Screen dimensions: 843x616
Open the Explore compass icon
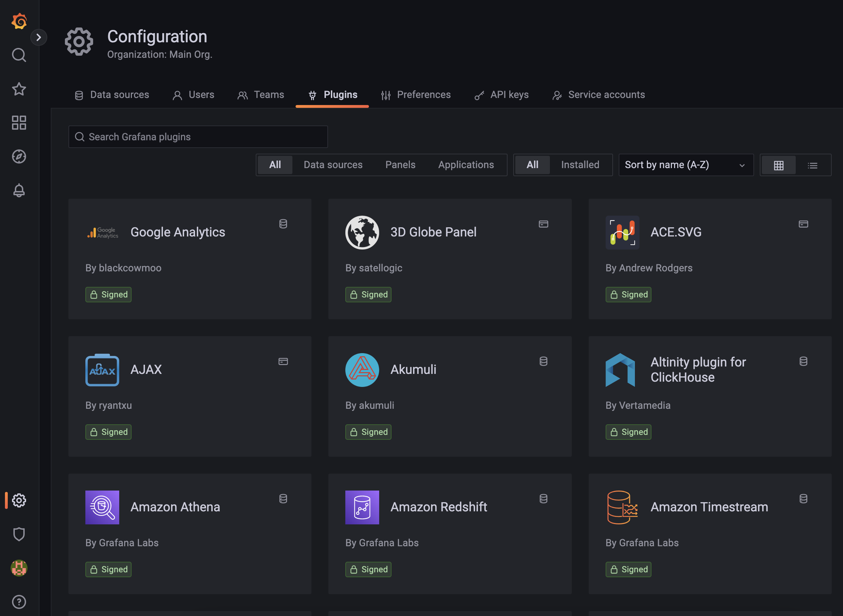19,156
